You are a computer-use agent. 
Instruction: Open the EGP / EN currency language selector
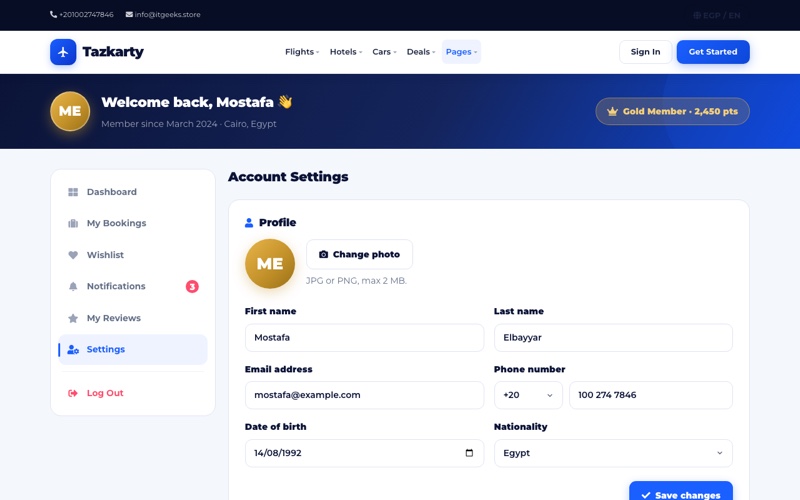(x=717, y=15)
